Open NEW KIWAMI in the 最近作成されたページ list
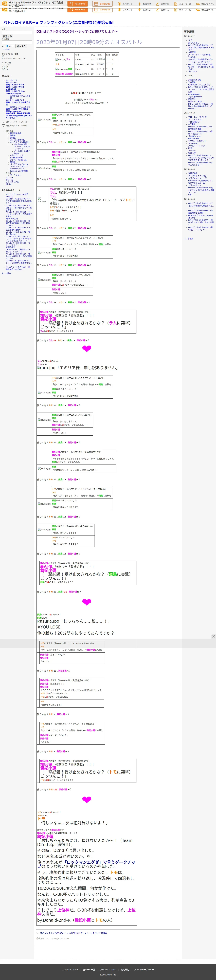 coord(11,219)
